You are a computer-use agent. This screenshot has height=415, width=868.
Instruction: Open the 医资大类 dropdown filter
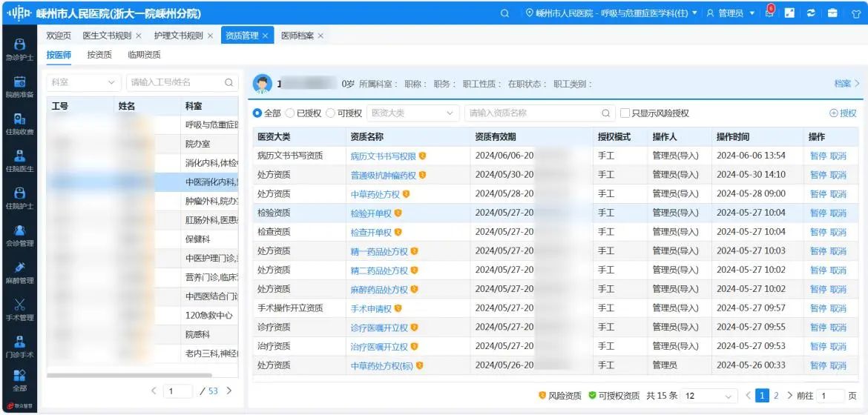[x=413, y=113]
